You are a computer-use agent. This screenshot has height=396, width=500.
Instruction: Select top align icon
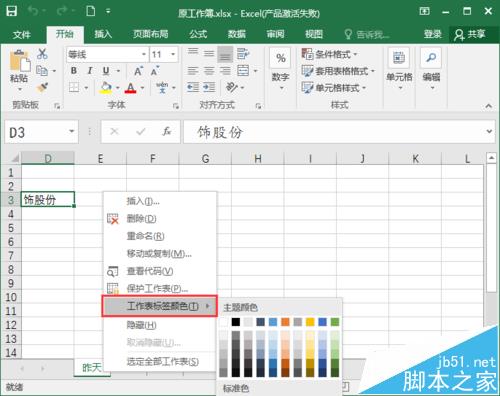coord(193,53)
